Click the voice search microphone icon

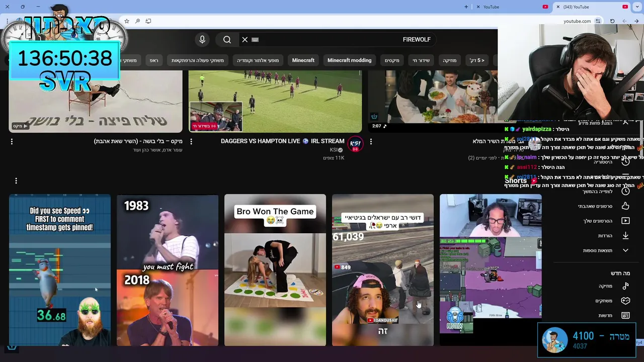[x=202, y=40]
